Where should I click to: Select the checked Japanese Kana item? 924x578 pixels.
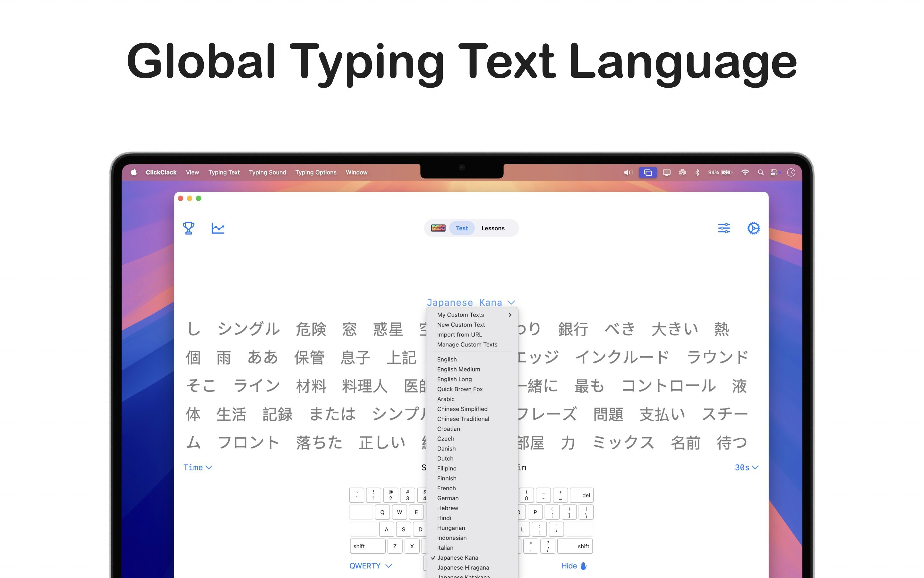point(472,558)
